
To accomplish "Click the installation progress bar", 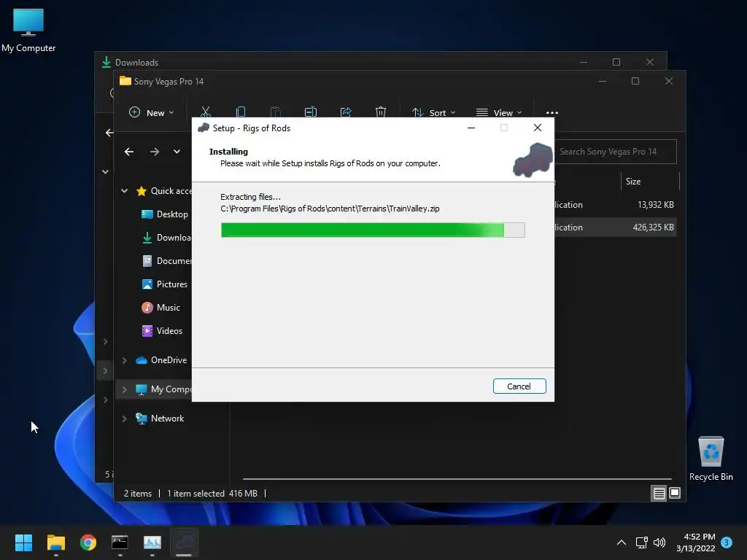I will 373,230.
